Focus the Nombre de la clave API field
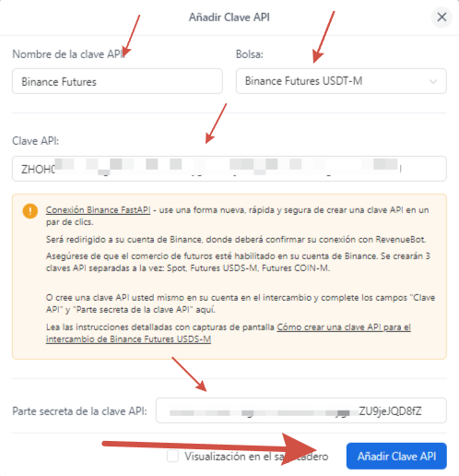Screen dimensions: 459x476 point(117,81)
